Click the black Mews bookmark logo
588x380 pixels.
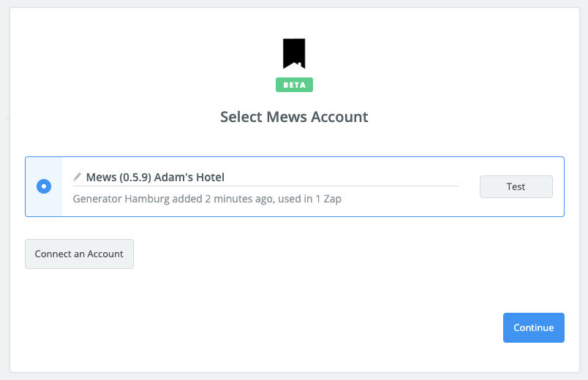point(294,53)
